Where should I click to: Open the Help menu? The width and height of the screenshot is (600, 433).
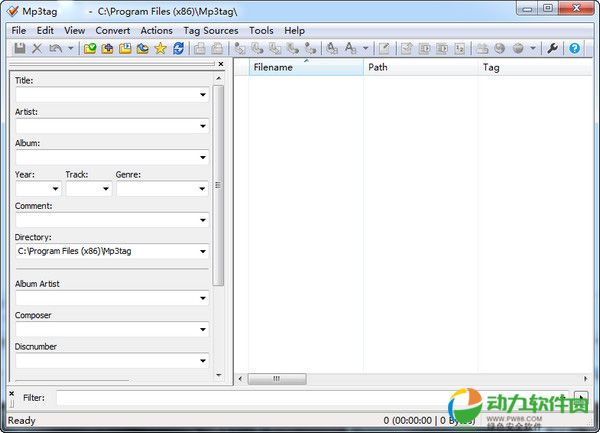[294, 30]
